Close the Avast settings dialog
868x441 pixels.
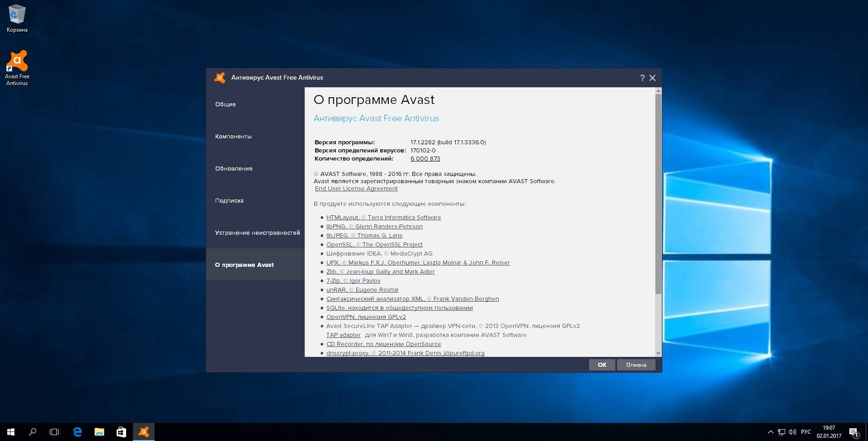[652, 78]
